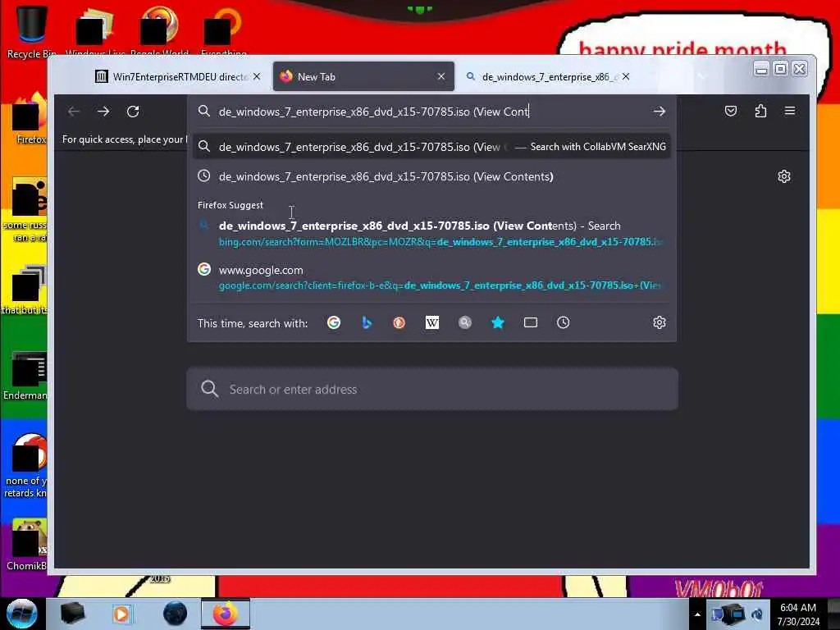Select the Enderman desktop icon
Viewport: 840px width, 630px height.
[x=27, y=376]
